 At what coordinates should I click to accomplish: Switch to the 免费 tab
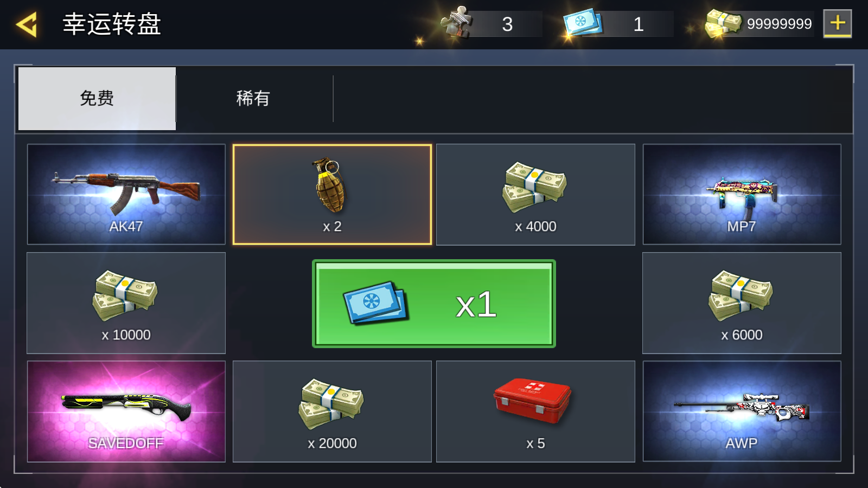[x=97, y=99]
